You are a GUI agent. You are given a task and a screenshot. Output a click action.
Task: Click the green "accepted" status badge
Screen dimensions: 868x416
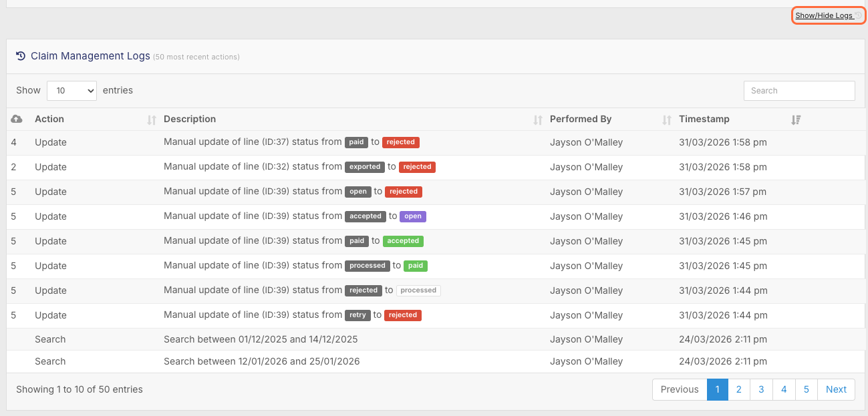pos(403,241)
